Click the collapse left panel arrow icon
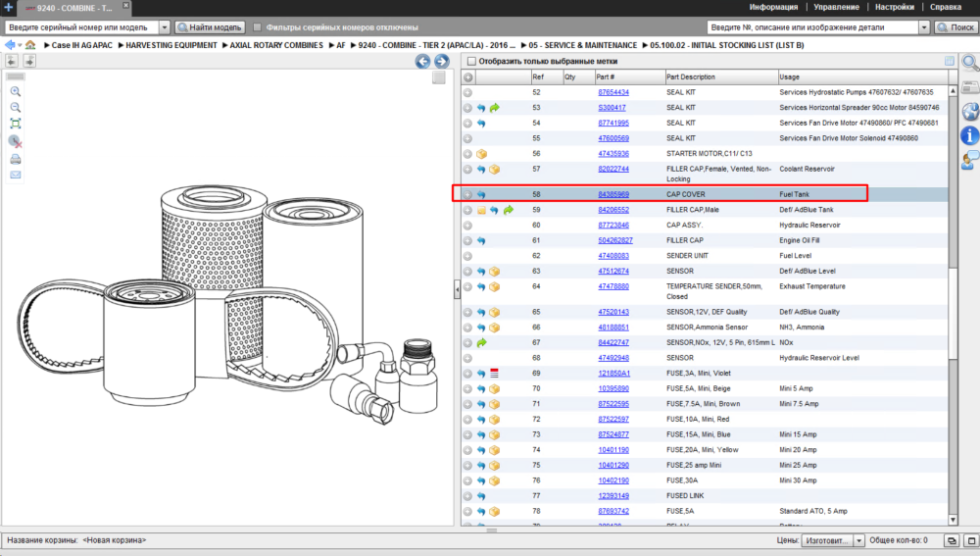Viewport: 980px width, 556px height. 12,61
